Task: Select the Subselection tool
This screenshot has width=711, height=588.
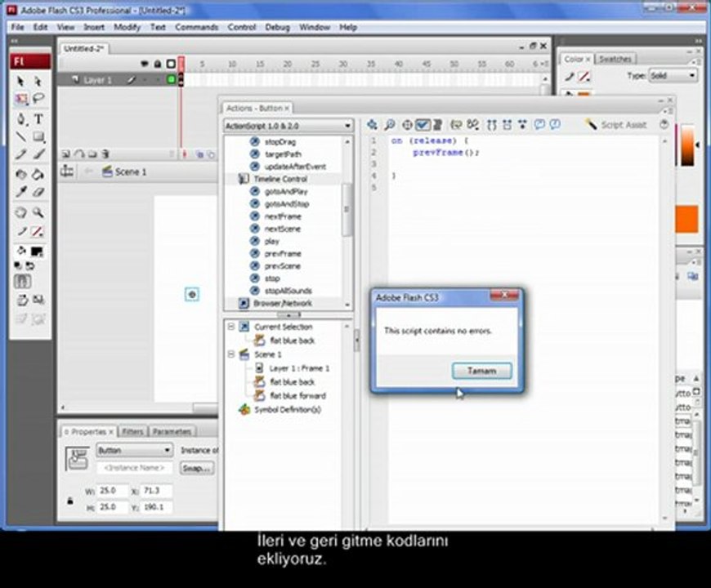Action: [38, 81]
